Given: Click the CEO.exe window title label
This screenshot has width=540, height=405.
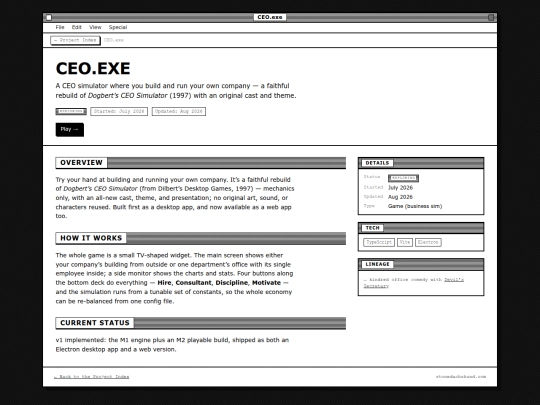Looking at the screenshot, I should click(x=270, y=17).
